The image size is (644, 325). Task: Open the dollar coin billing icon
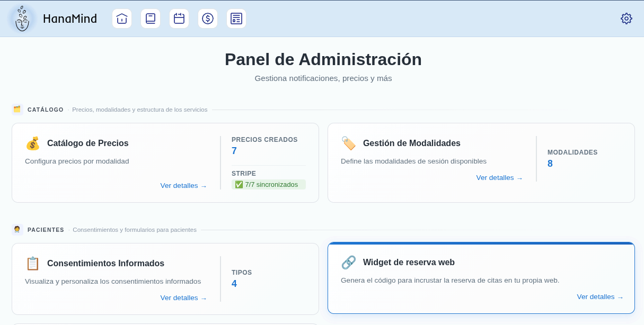point(208,19)
